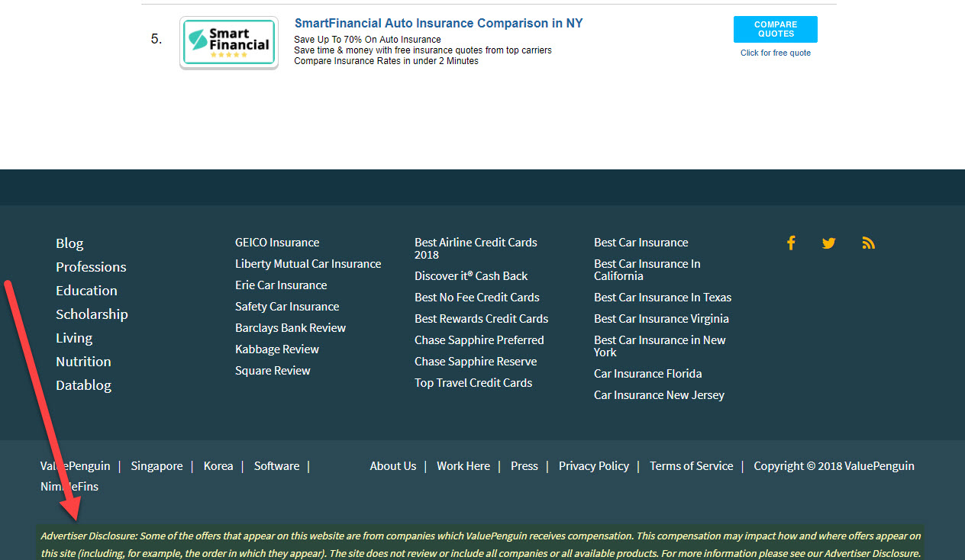The image size is (965, 560).
Task: Open the Twitter icon link
Action: [x=828, y=243]
